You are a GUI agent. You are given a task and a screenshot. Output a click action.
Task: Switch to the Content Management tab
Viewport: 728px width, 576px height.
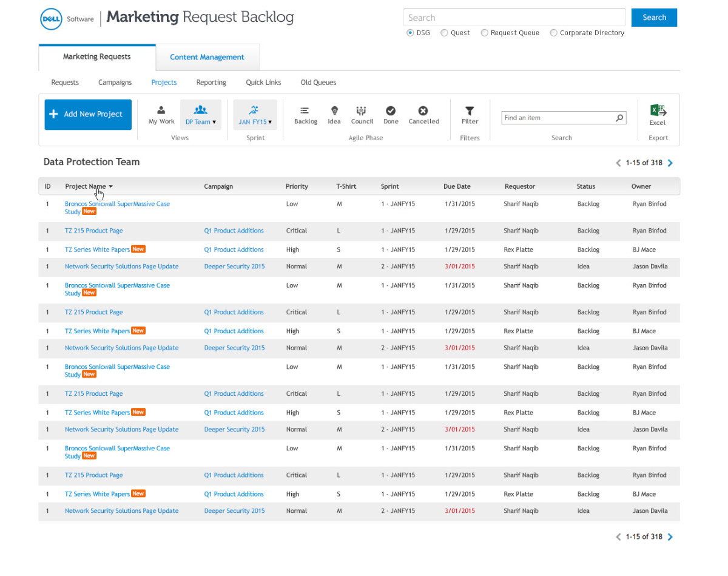click(x=207, y=57)
